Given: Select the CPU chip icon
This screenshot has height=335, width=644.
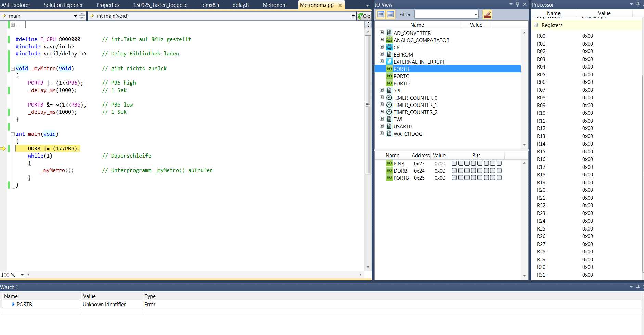Looking at the screenshot, I should click(x=389, y=47).
